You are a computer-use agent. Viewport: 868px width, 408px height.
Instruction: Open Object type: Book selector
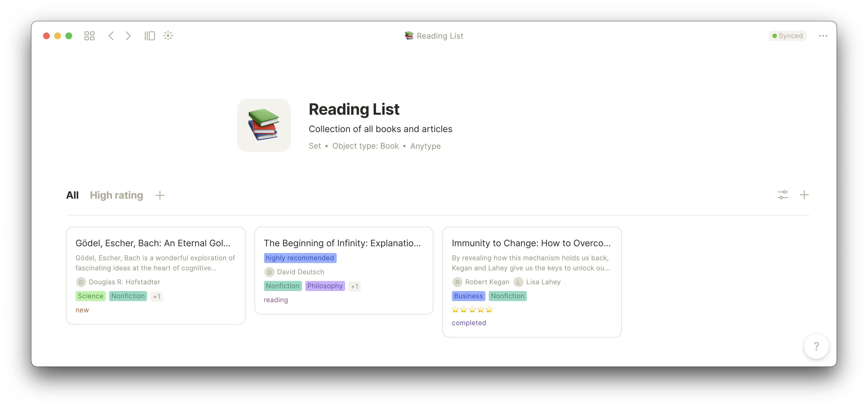(365, 146)
